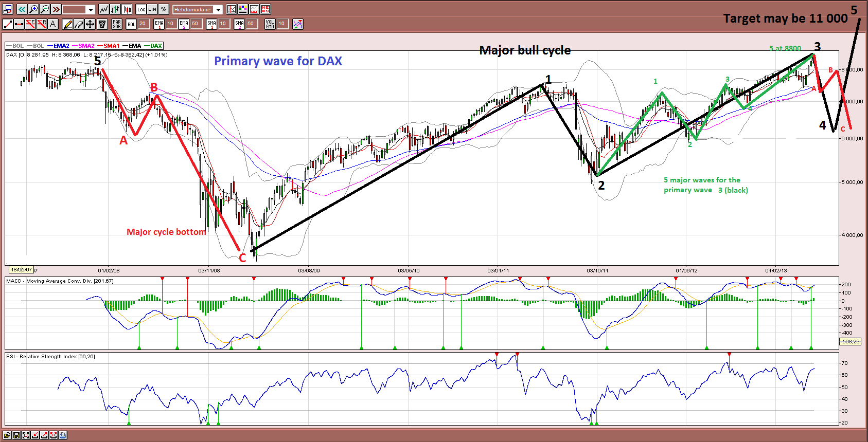Select the eraser tool

point(79,24)
